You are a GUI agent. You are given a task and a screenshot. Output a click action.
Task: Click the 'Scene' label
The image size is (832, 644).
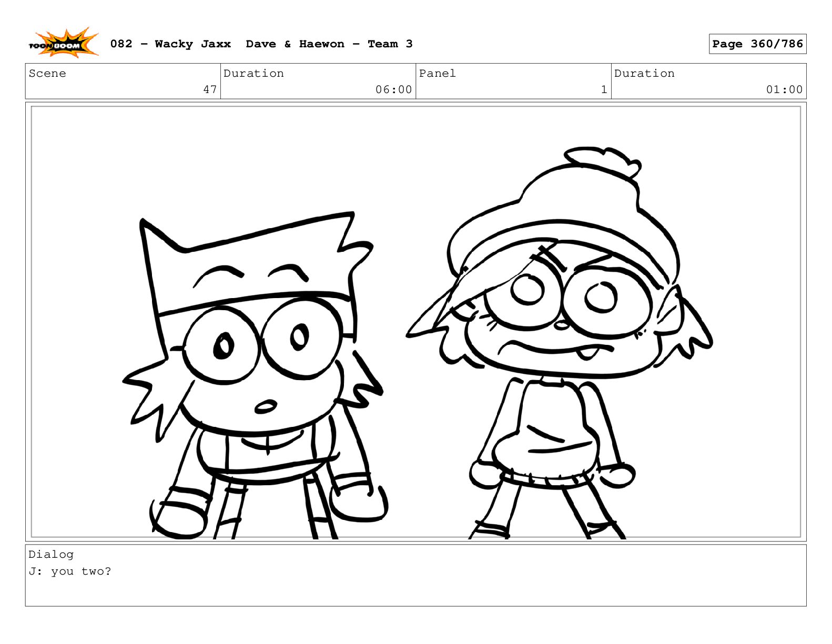[x=47, y=74]
